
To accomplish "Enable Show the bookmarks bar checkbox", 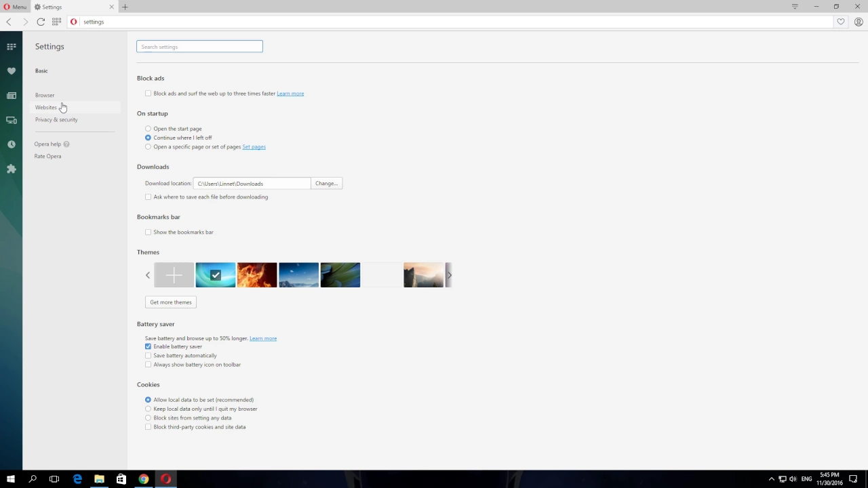I will point(148,232).
